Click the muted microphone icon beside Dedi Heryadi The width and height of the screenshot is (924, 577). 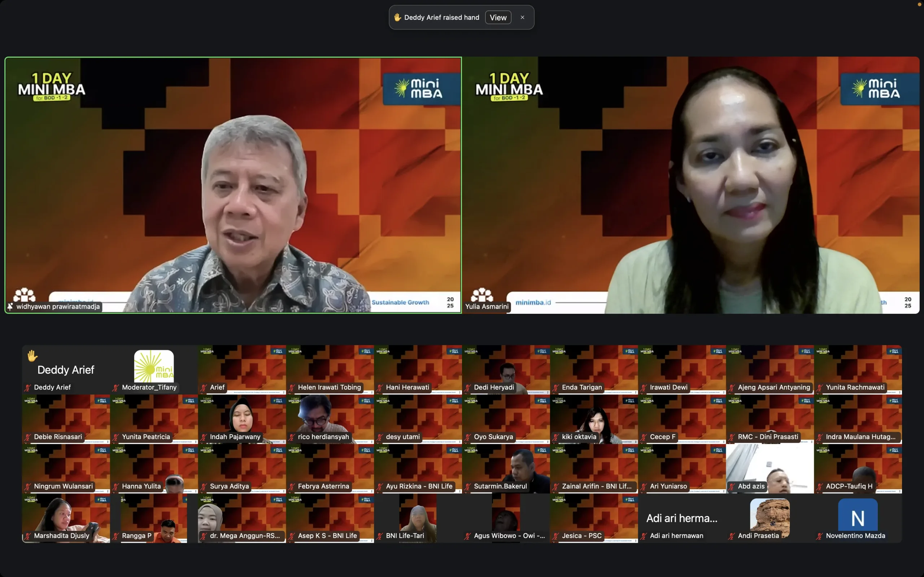[x=468, y=388]
